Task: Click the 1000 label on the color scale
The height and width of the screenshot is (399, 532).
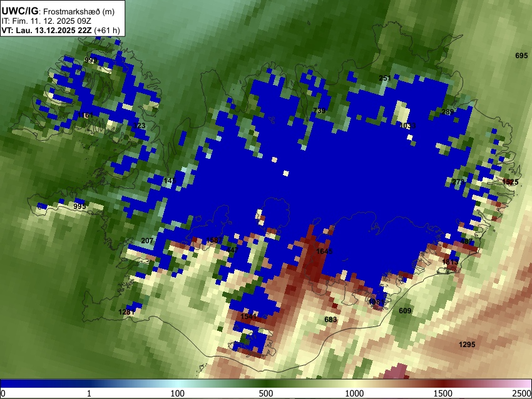Action: tap(354, 393)
